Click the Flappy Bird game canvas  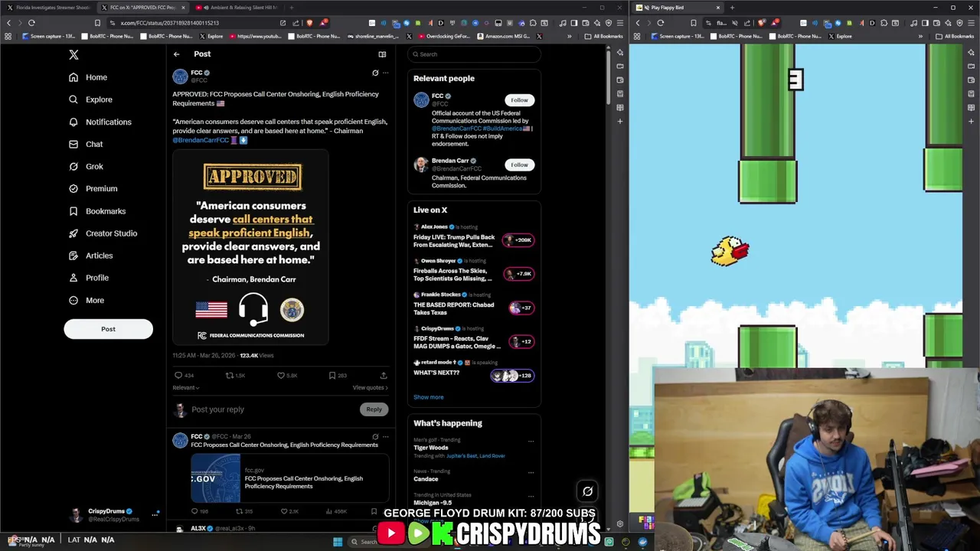[x=796, y=207]
